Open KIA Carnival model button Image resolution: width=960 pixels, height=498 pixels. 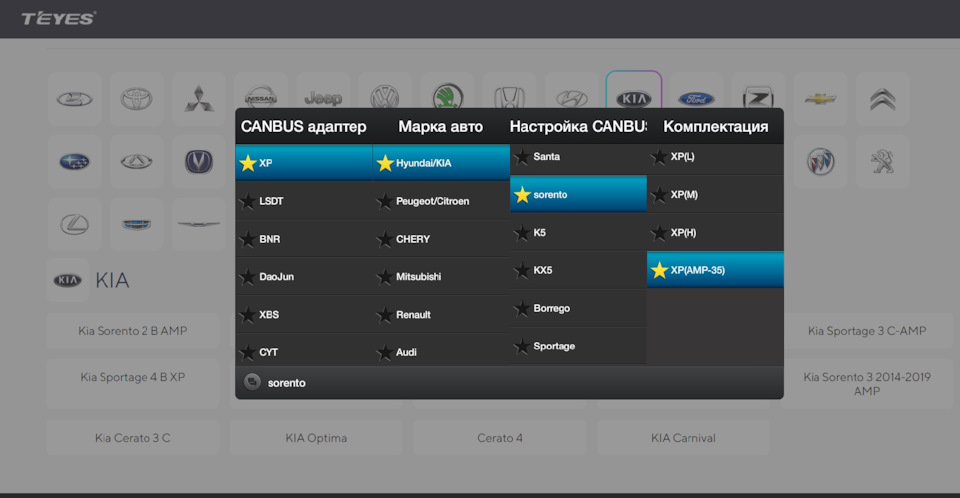683,438
